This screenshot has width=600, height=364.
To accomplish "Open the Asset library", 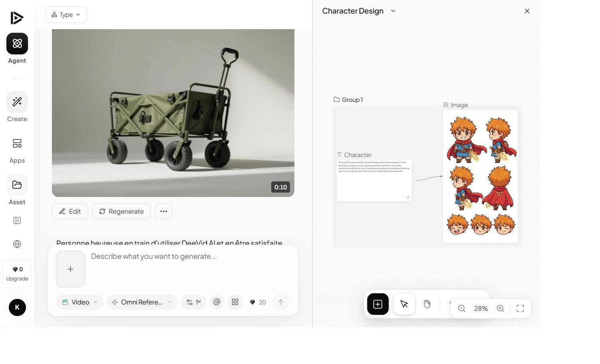I will (x=17, y=184).
